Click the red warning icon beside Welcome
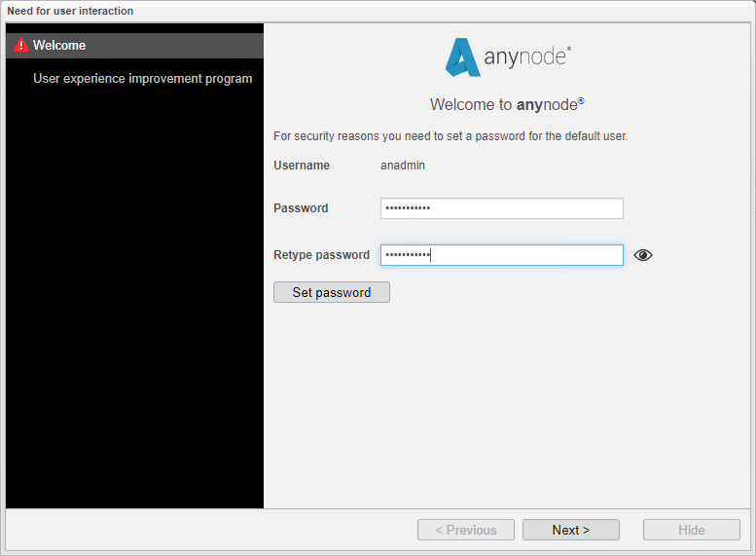The height and width of the screenshot is (556, 756). click(21, 46)
